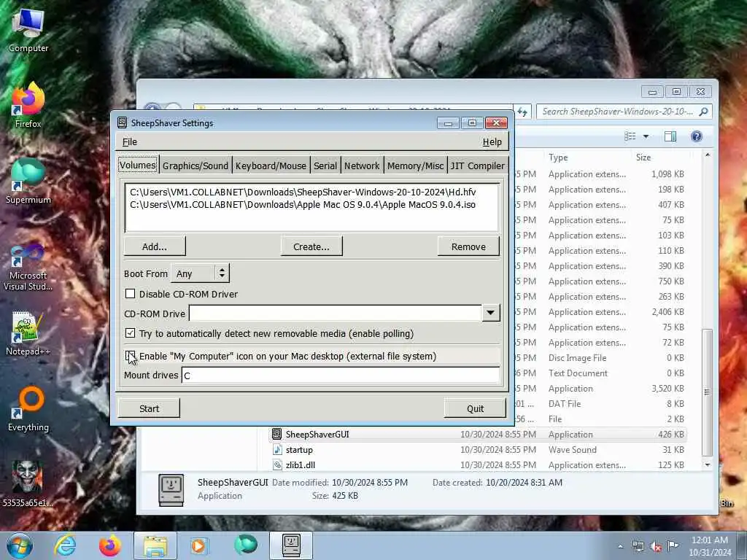Click the Explorer help question mark icon
The width and height of the screenshot is (747, 560).
point(697,136)
